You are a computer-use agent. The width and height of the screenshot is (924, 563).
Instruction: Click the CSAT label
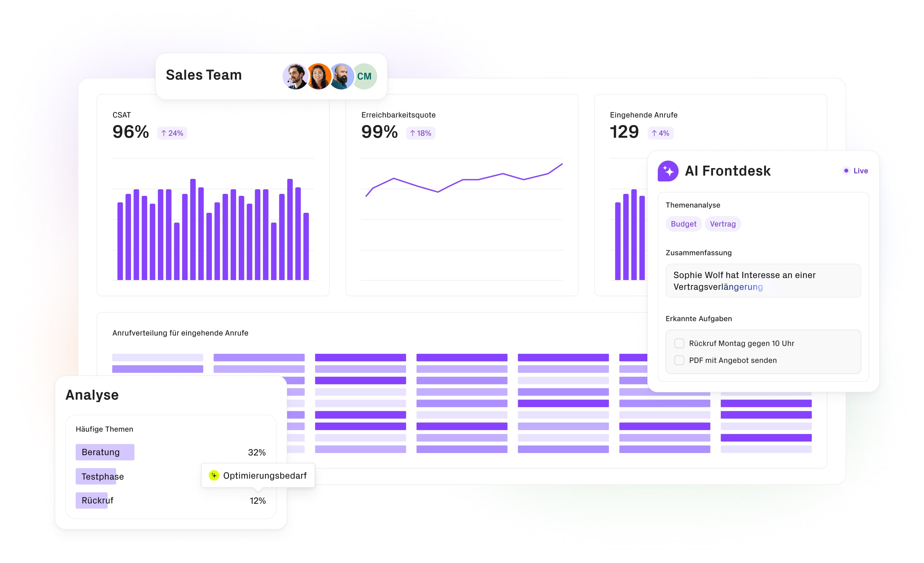point(121,115)
